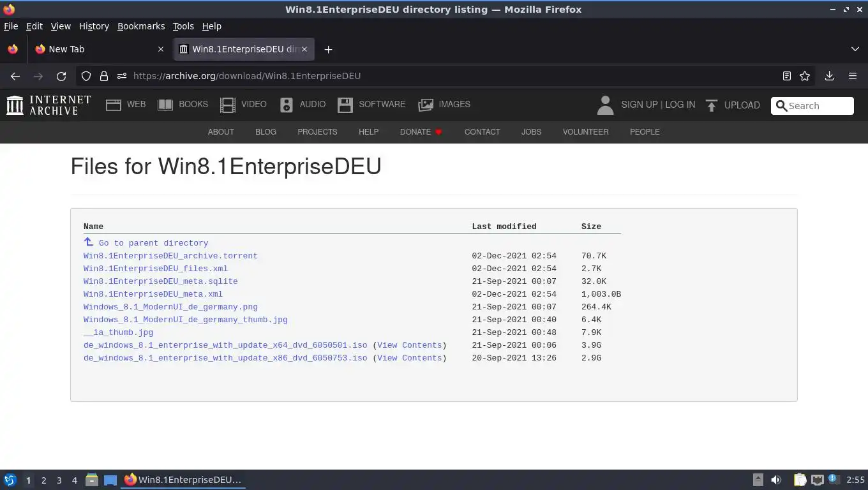Close the New Tab tab
The width and height of the screenshot is (868, 490).
tap(160, 49)
